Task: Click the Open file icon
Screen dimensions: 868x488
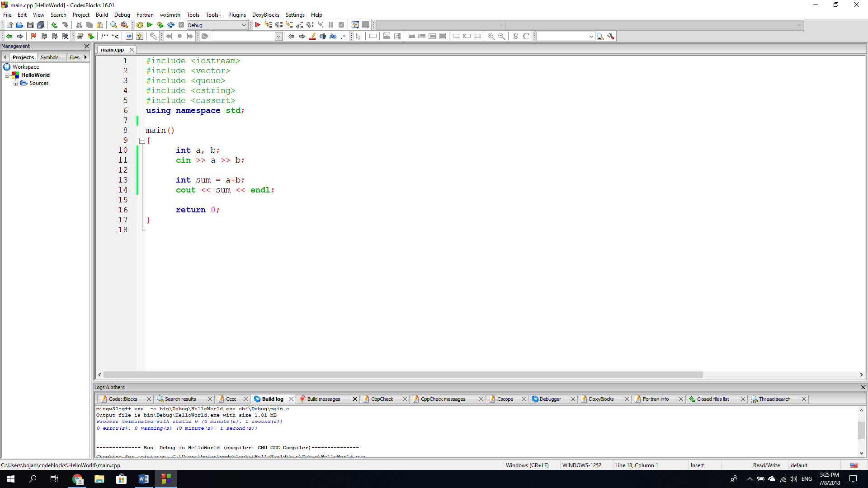Action: 19,25
